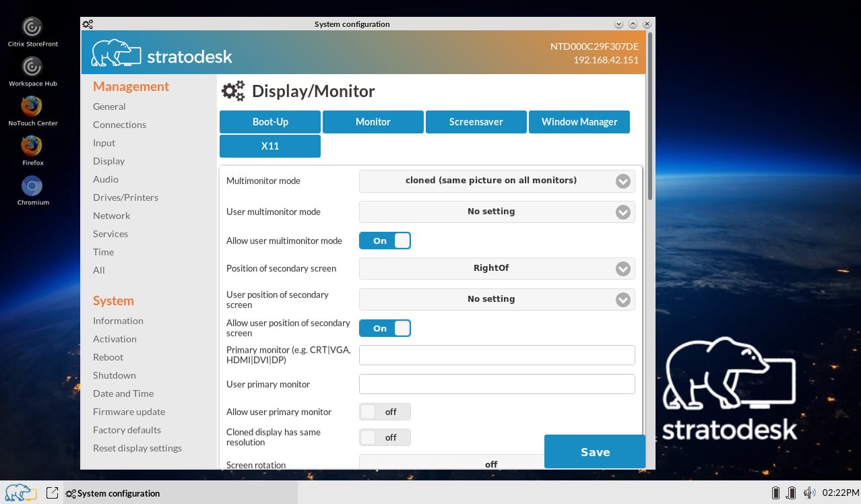Switch to the X11 tab
The height and width of the screenshot is (504, 861).
click(270, 146)
